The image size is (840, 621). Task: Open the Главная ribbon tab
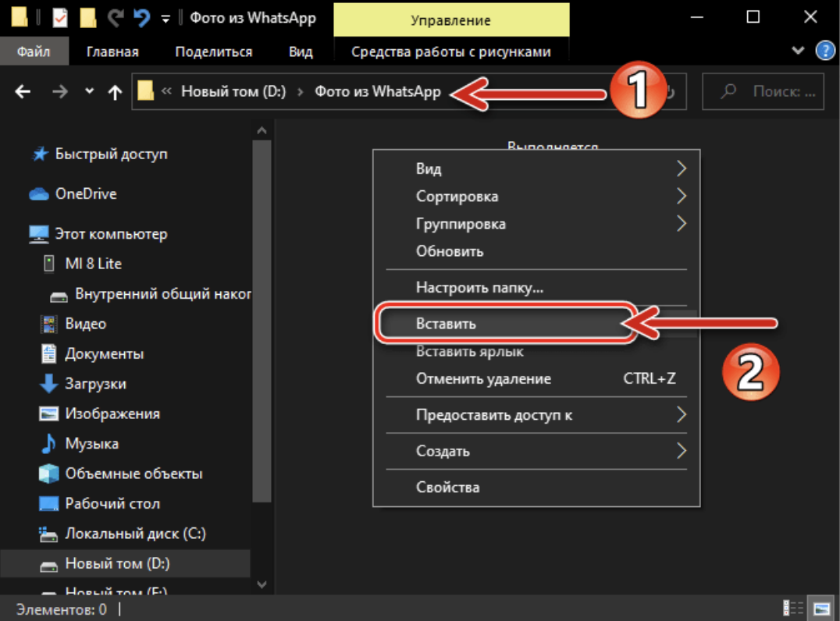tap(112, 52)
